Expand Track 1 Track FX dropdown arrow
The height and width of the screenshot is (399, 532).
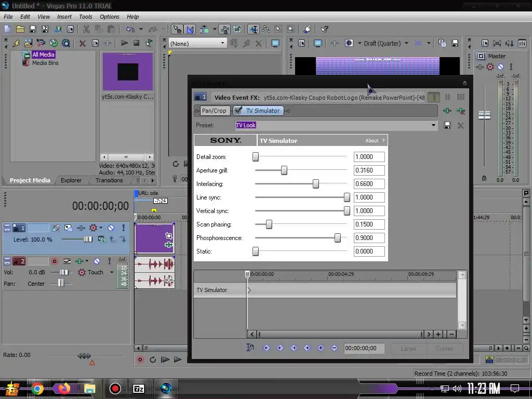(101, 228)
